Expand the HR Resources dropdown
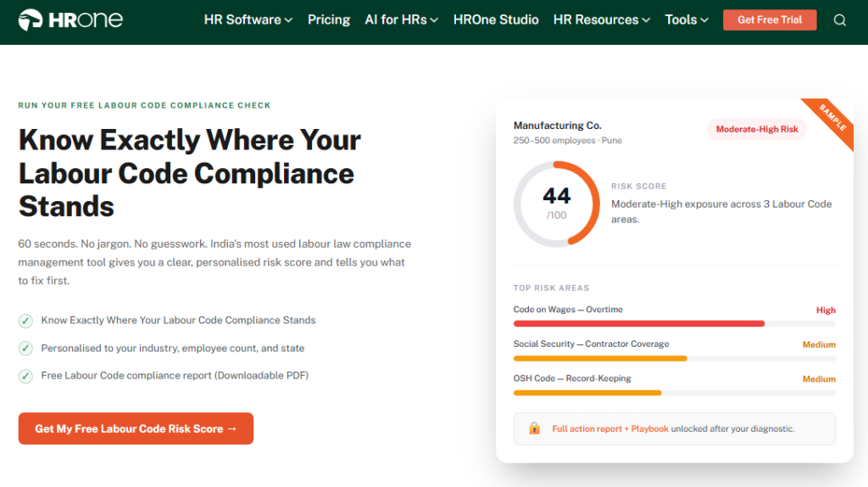The width and height of the screenshot is (868, 487). coord(602,20)
